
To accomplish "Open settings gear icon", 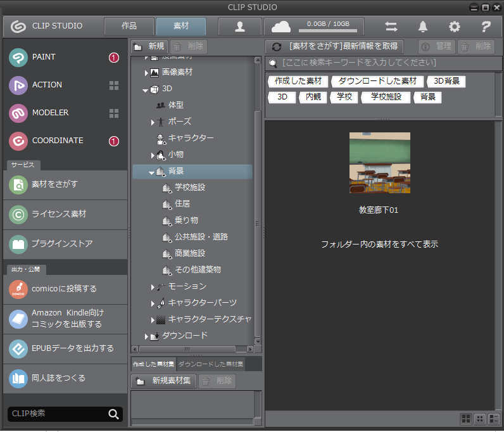I will click(454, 27).
